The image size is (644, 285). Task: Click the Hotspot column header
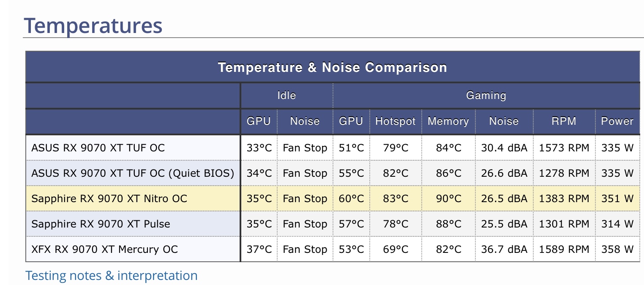(396, 121)
